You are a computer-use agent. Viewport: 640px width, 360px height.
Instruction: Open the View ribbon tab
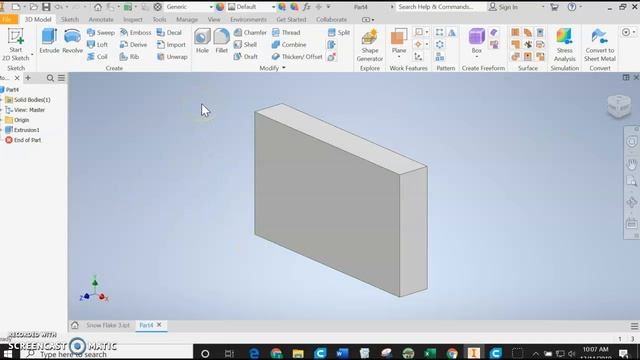214,20
